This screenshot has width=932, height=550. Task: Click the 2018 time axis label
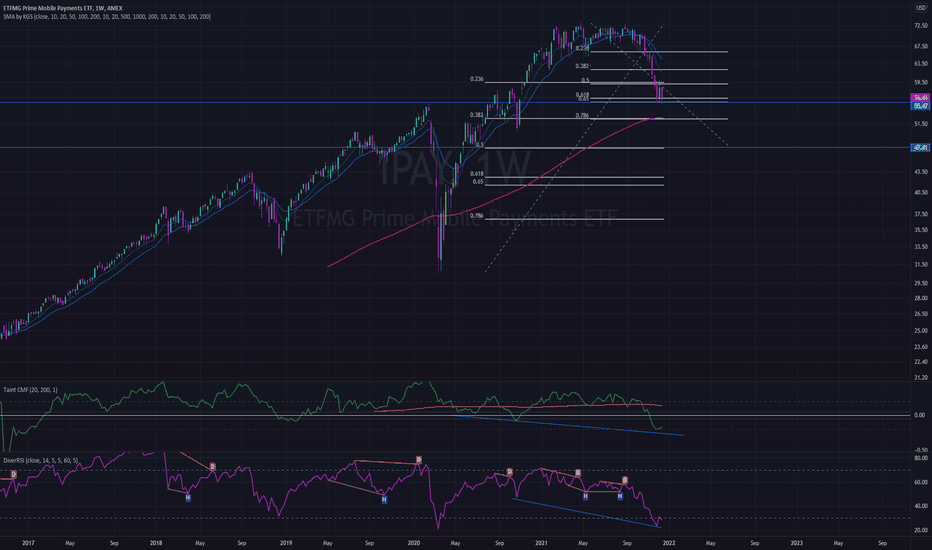pyautogui.click(x=156, y=543)
